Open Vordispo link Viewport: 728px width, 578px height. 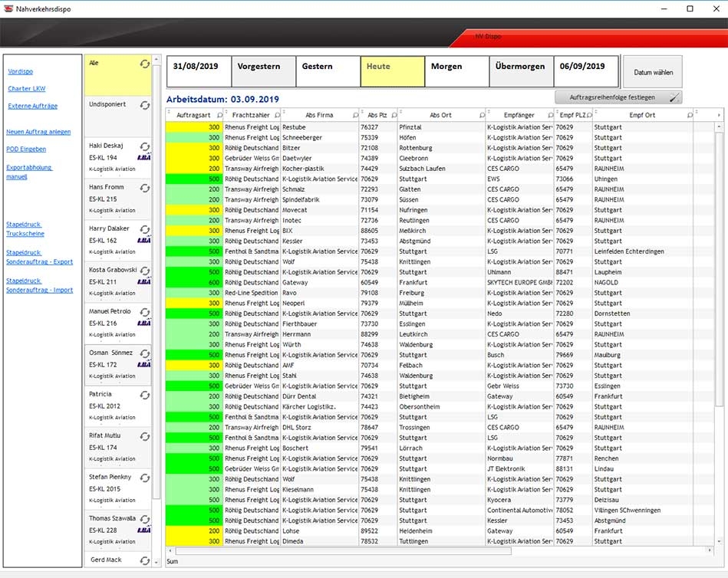pos(21,71)
